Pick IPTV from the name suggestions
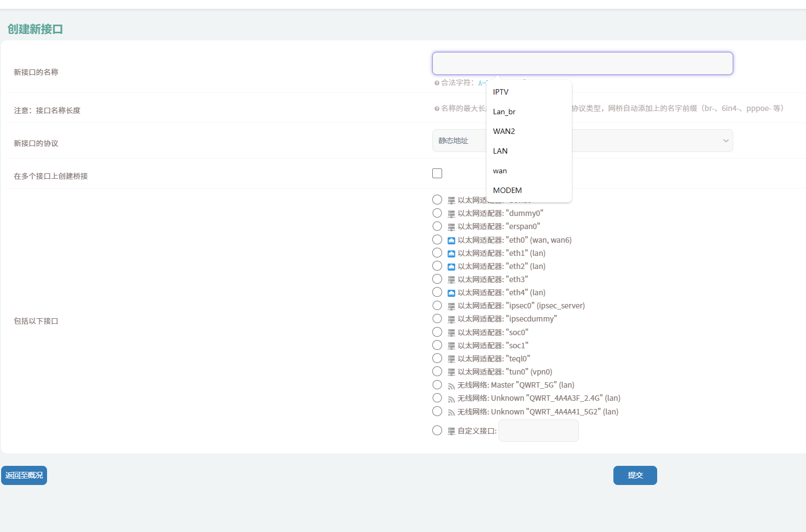806x532 pixels. point(501,92)
